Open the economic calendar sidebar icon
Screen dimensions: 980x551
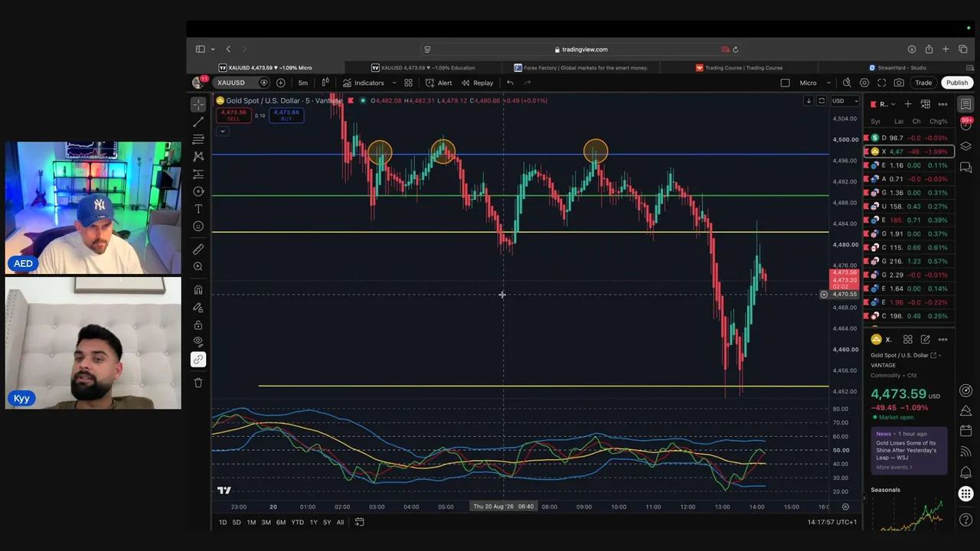(x=966, y=431)
